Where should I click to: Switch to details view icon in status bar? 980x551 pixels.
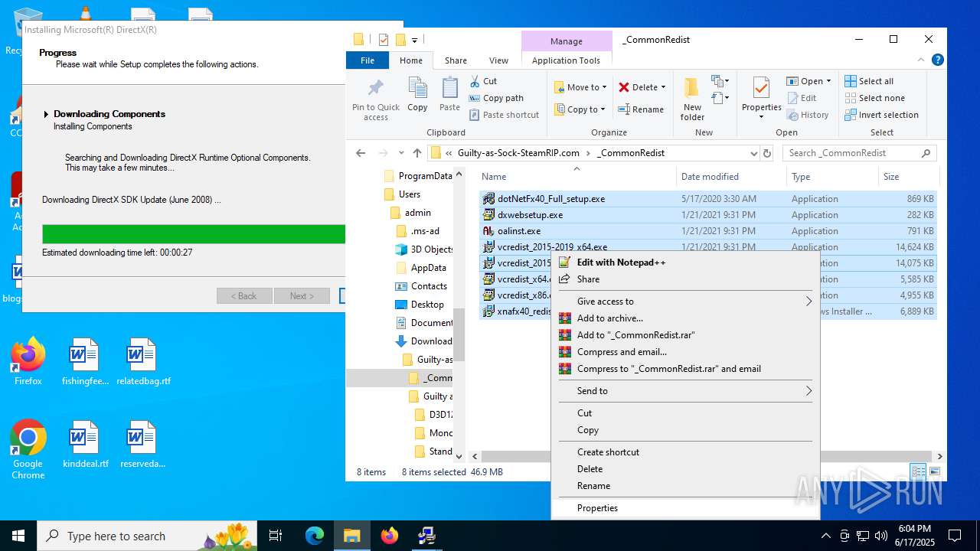[918, 472]
